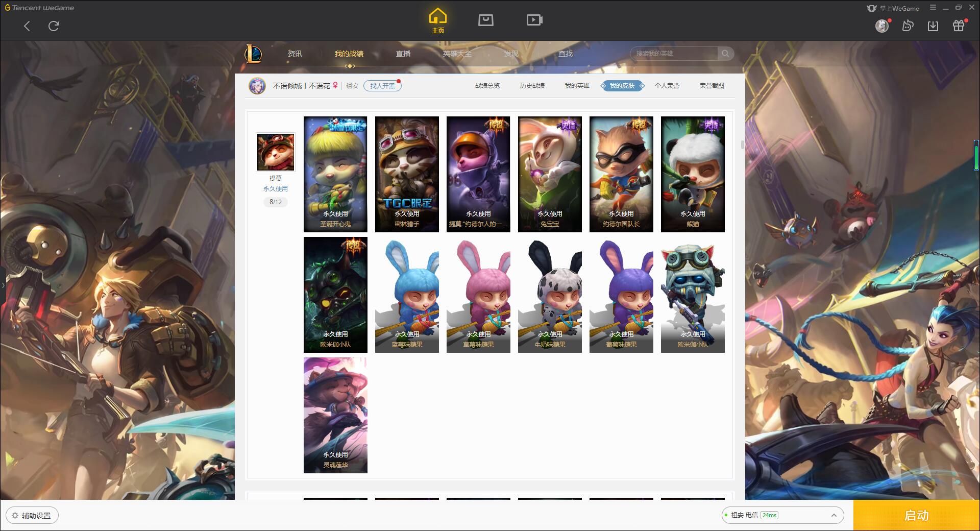The image size is (980, 531).
Task: Open the 草莓味糖果 chroma card
Action: tap(478, 295)
